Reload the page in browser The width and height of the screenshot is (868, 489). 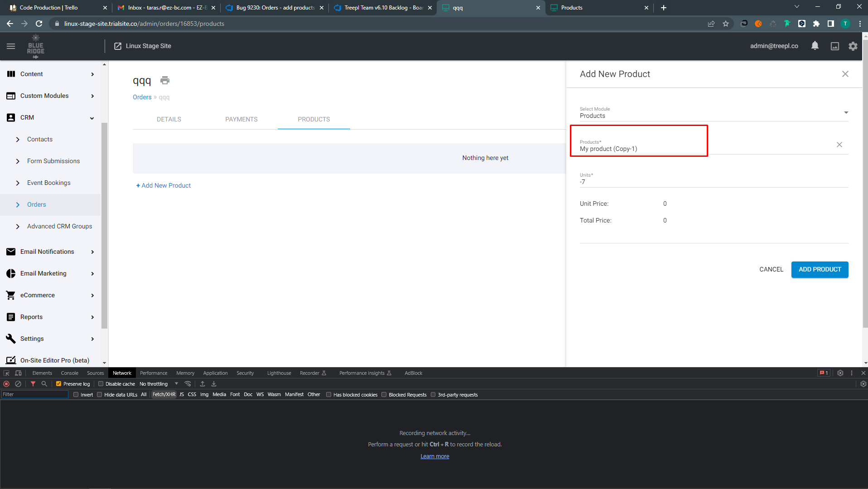coord(39,24)
